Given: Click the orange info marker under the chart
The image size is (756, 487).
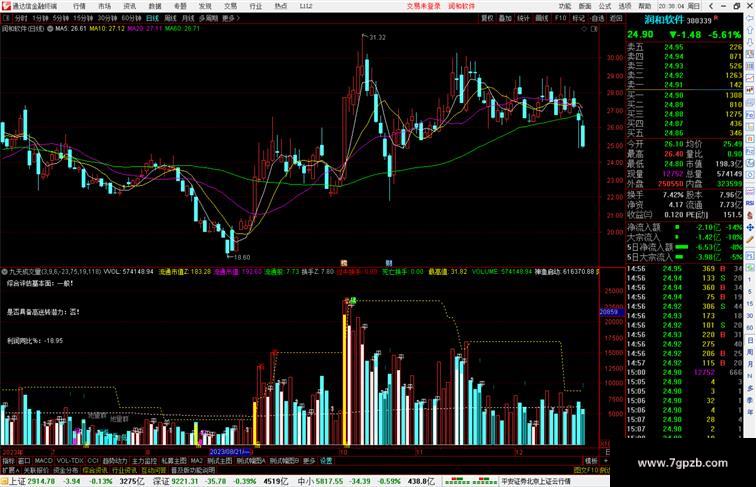Looking at the screenshot, I should coord(344,263).
